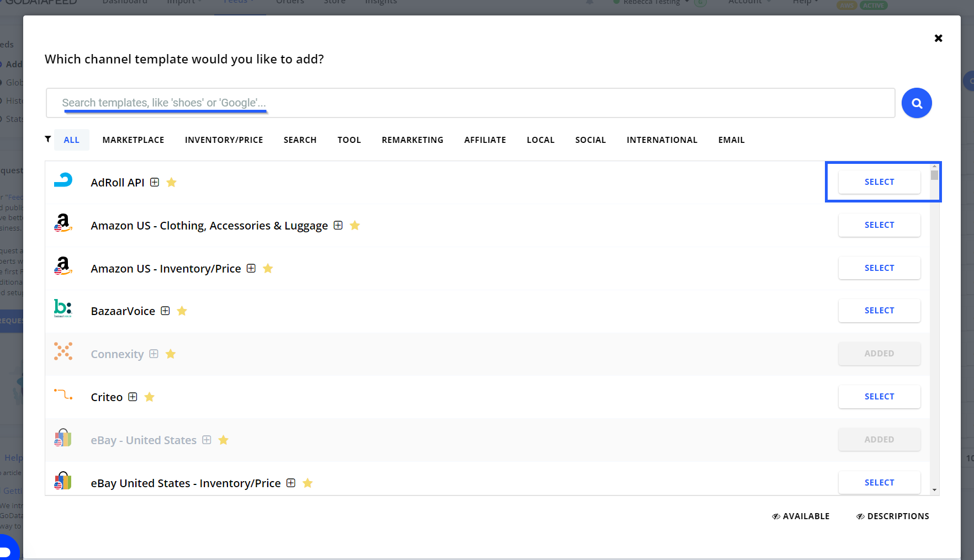Expand plus icon for Criteo

133,397
